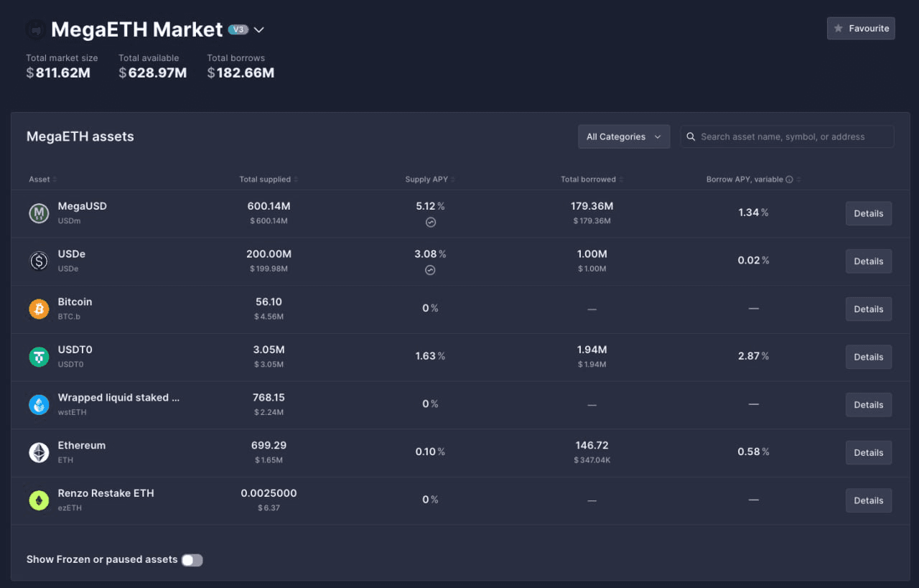Click the MegaETH Market logo icon
Image resolution: width=919 pixels, height=588 pixels.
pyautogui.click(x=35, y=29)
